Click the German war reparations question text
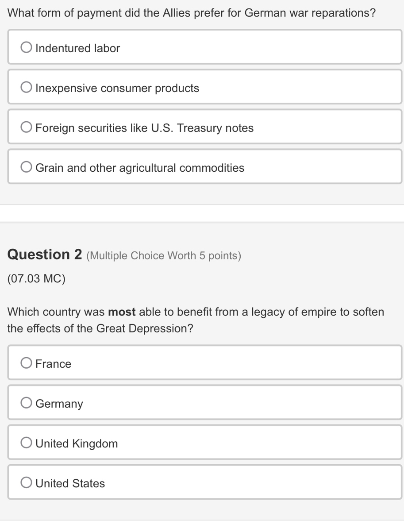Viewport: 404px width, 532px height. 192,13
